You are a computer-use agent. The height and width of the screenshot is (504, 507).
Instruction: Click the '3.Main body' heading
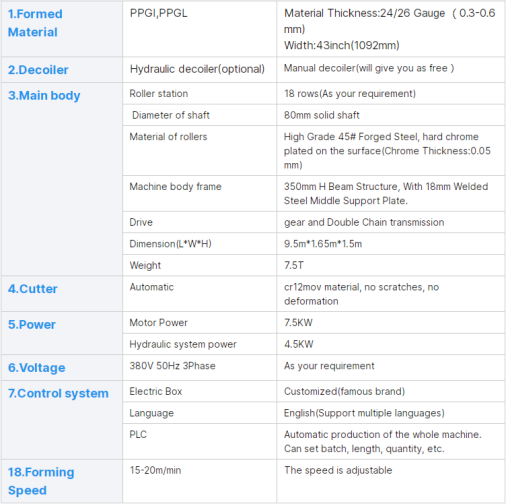point(44,96)
